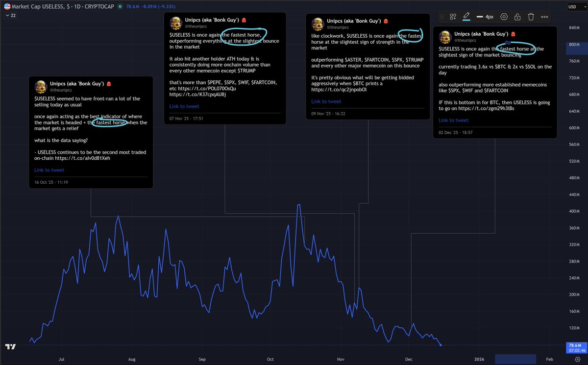588x365 pixels.
Task: Toggle the lock on the selected drawing
Action: coord(517,17)
